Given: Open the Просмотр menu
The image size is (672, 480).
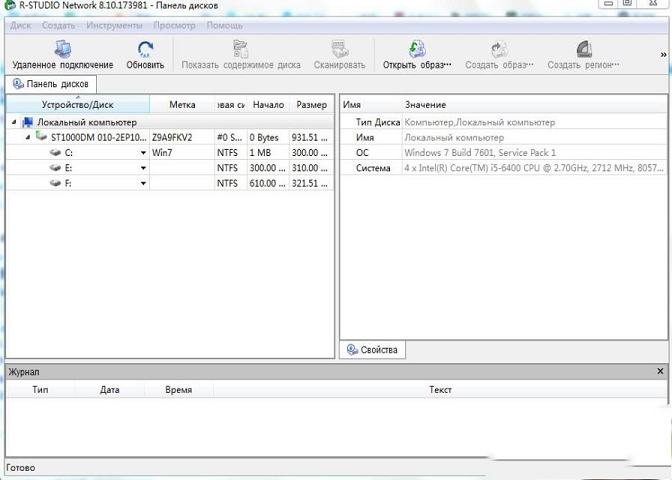Looking at the screenshot, I should (175, 25).
